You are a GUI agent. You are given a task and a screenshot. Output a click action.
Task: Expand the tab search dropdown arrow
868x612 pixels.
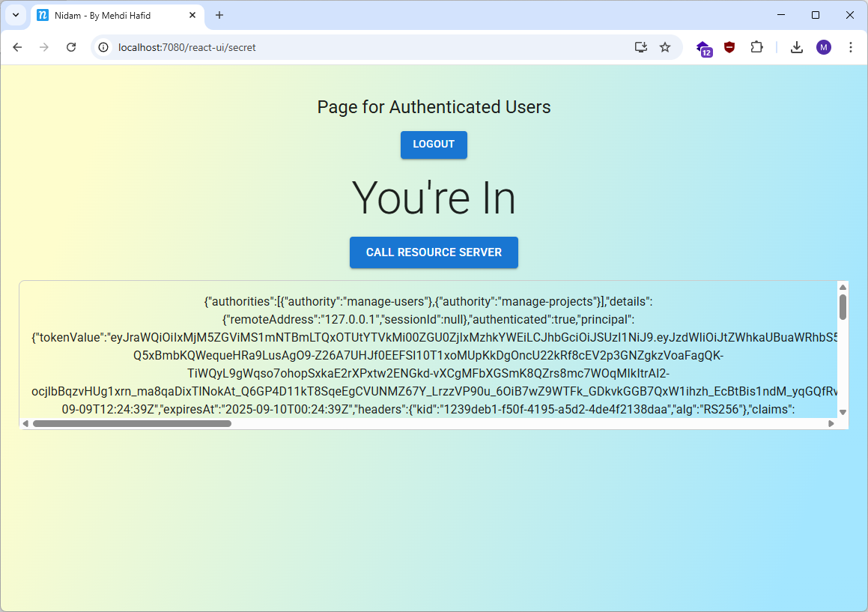[15, 15]
